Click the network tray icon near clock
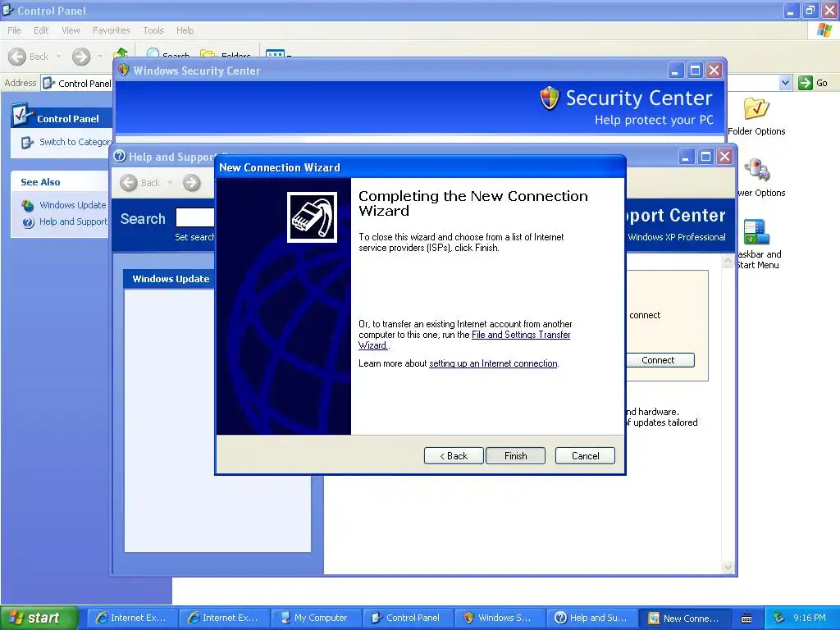 (x=778, y=618)
